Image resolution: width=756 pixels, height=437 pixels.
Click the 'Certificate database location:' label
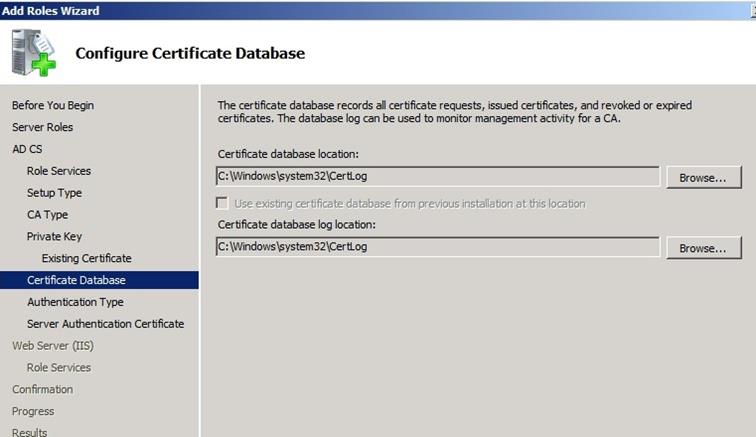(x=288, y=154)
